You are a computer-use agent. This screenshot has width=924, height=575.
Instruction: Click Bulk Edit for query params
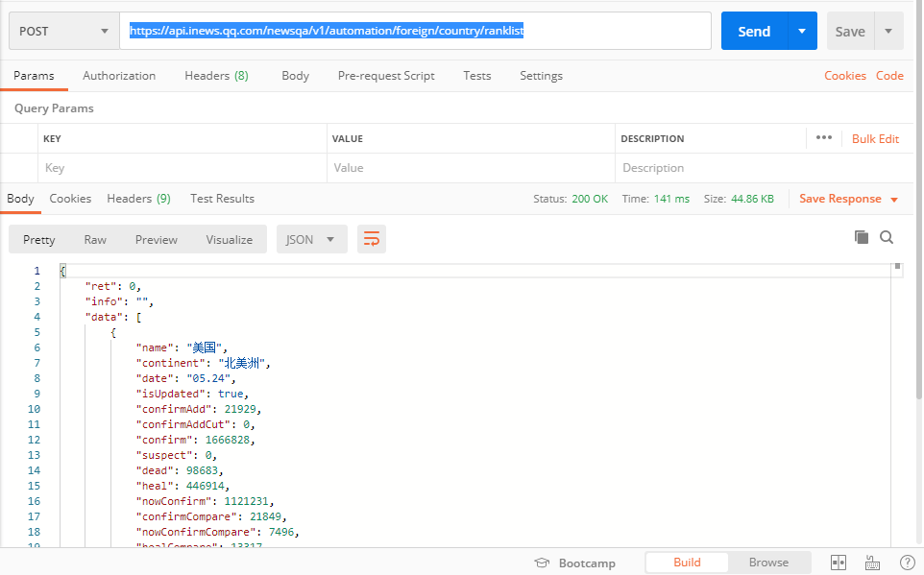(x=875, y=138)
